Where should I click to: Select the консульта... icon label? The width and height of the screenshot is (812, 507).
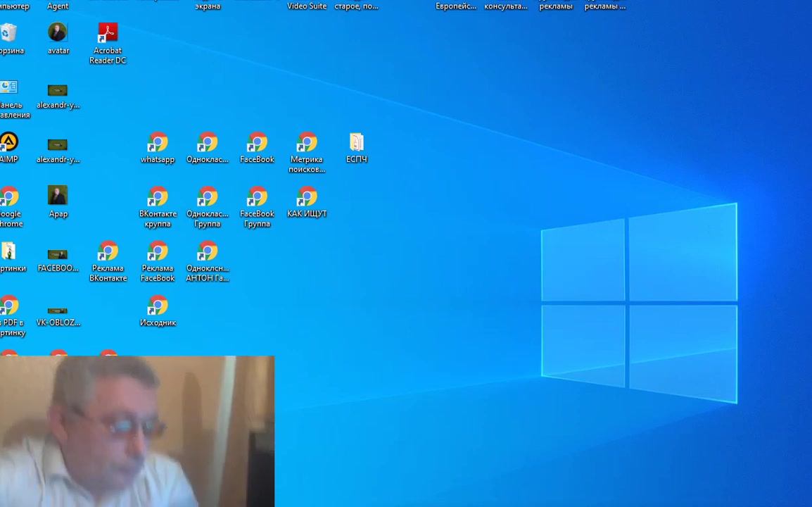click(505, 6)
